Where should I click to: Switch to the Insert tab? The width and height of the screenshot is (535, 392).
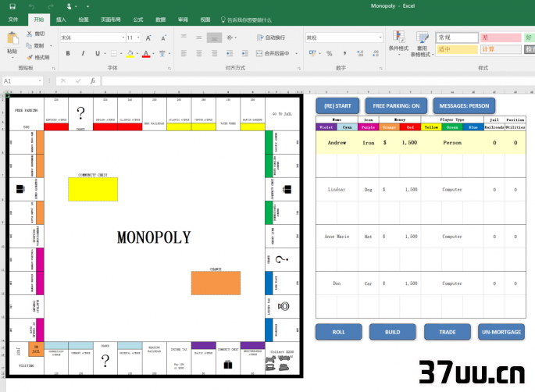pos(61,20)
